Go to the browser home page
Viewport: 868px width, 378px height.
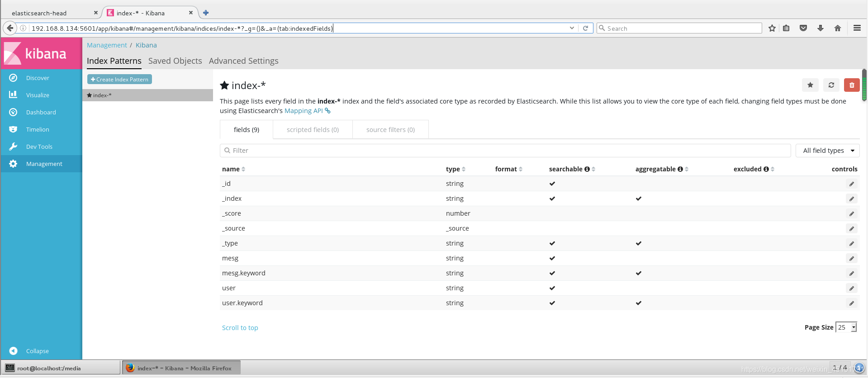(x=838, y=28)
